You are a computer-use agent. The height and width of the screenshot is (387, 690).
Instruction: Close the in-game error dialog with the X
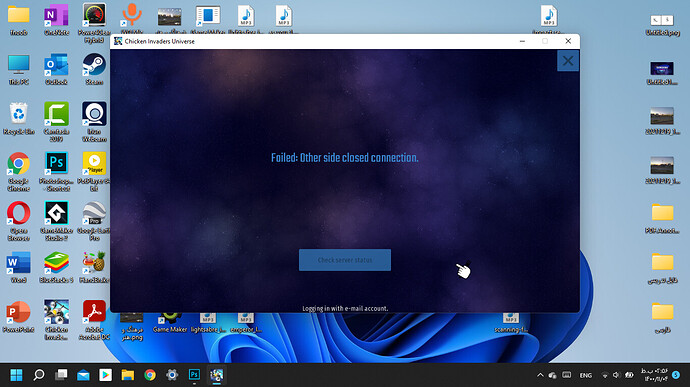point(568,61)
